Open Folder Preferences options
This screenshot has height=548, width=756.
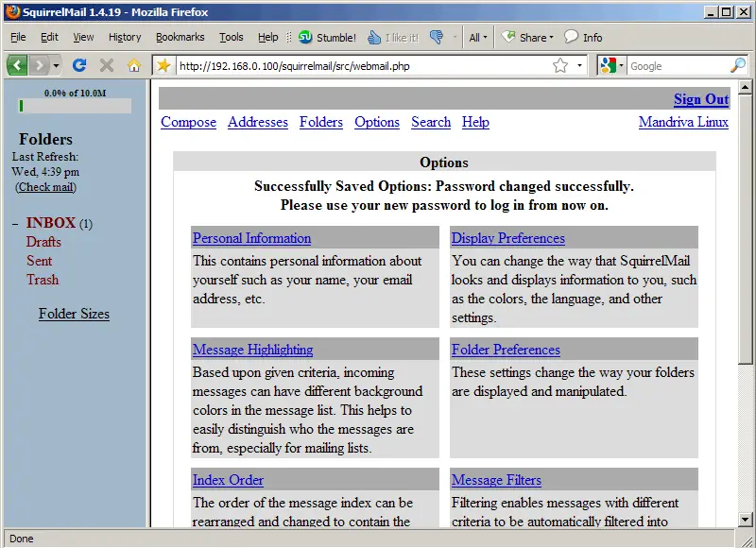click(x=506, y=350)
